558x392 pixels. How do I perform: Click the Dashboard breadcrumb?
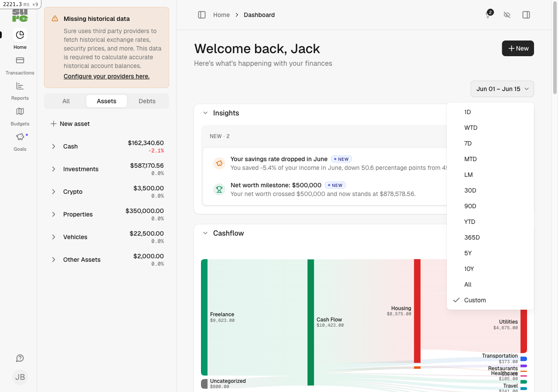(259, 15)
